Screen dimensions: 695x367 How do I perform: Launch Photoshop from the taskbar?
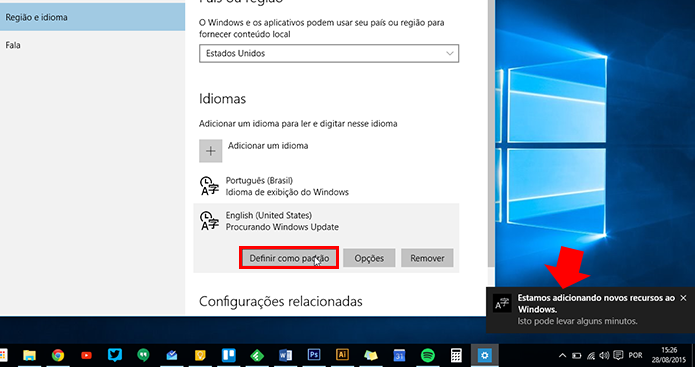pos(314,355)
